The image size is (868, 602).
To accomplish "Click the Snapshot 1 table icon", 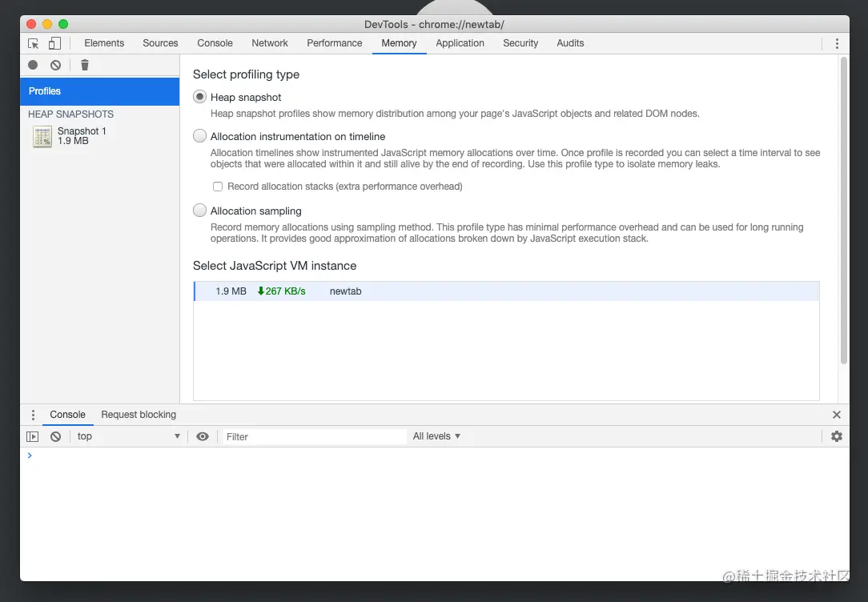I will coord(42,136).
